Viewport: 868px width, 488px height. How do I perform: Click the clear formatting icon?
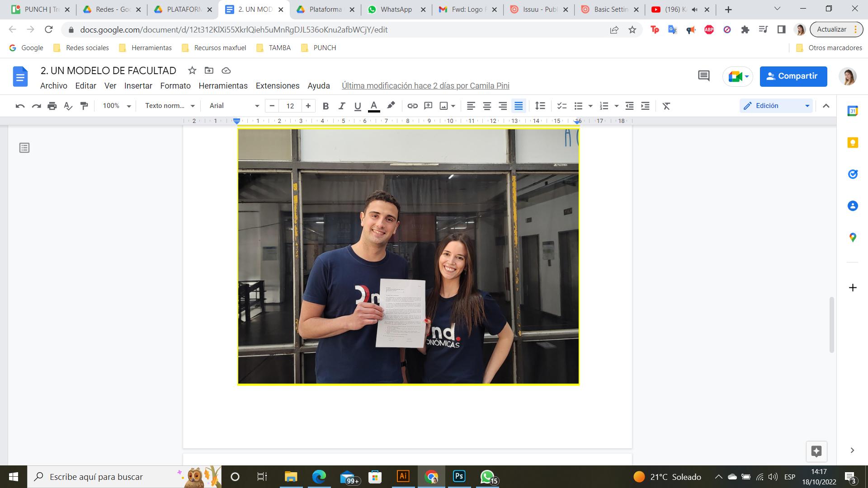coord(666,106)
